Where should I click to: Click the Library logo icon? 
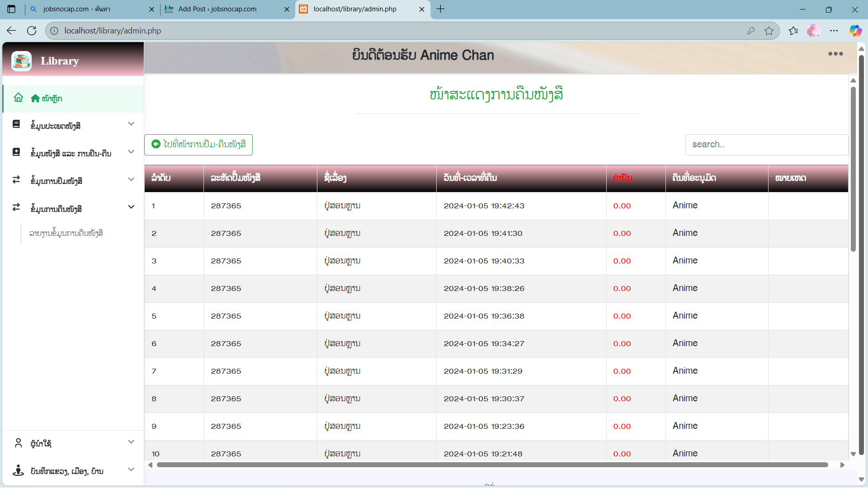tap(21, 61)
